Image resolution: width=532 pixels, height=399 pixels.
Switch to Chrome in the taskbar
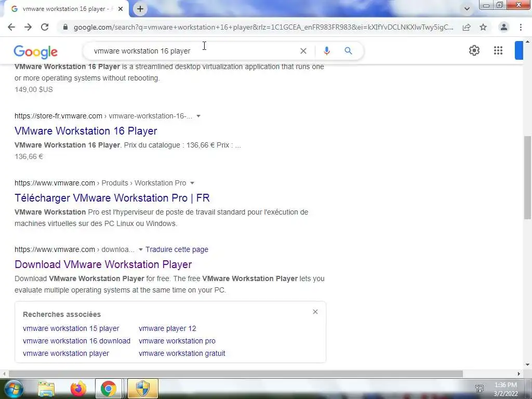coord(108,389)
